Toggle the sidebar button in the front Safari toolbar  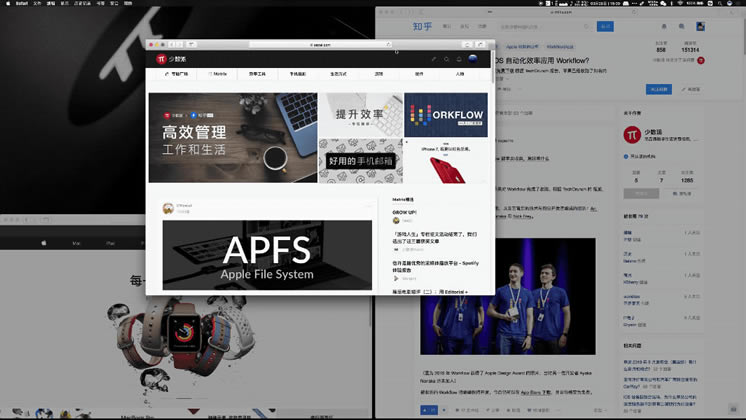coord(191,44)
